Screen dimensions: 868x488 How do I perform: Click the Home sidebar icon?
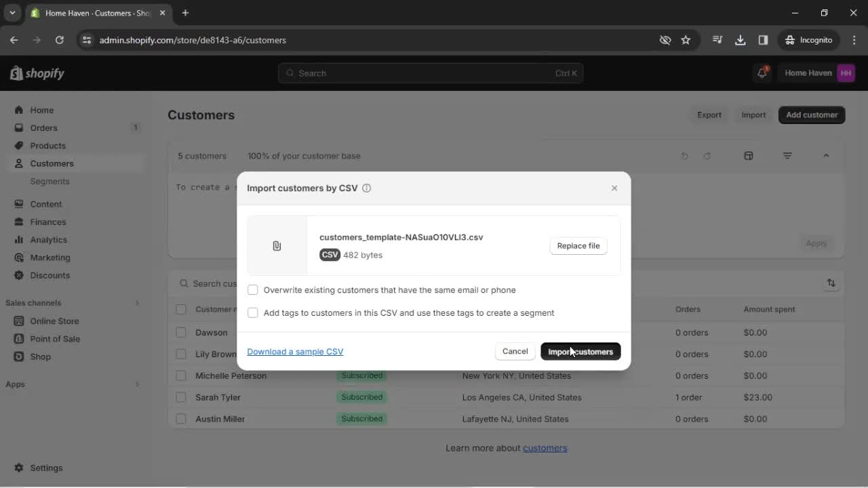click(x=18, y=110)
